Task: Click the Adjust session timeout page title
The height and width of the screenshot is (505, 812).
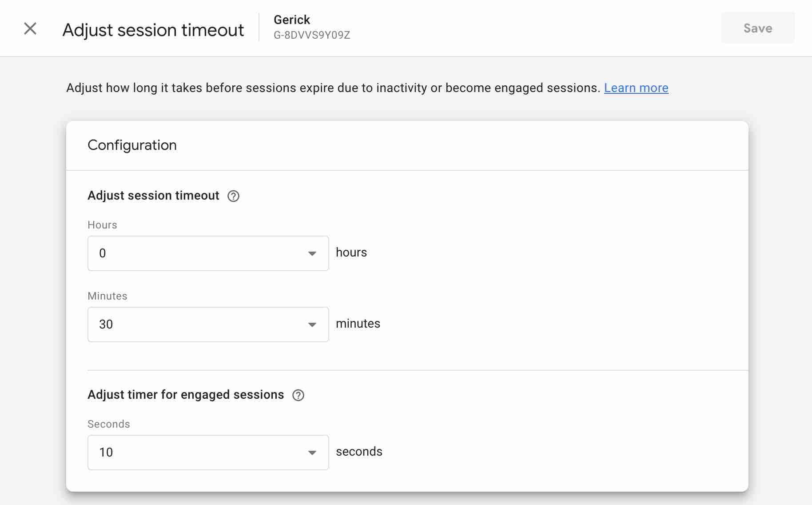Action: (x=153, y=30)
